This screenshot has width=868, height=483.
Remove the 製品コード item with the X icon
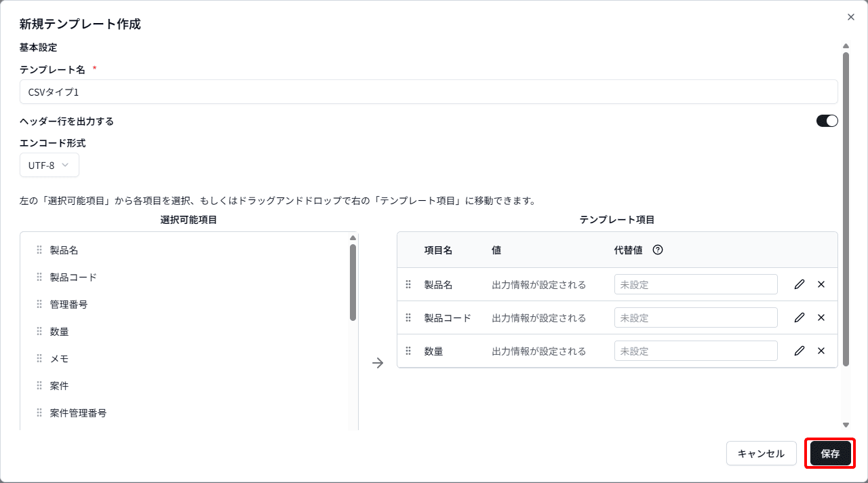[821, 317]
